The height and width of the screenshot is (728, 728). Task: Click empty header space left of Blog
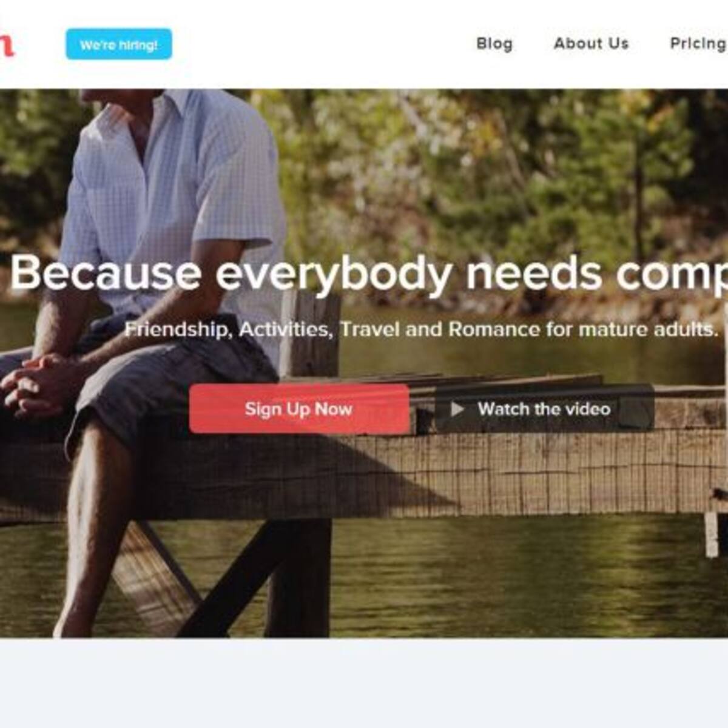[x=322, y=44]
